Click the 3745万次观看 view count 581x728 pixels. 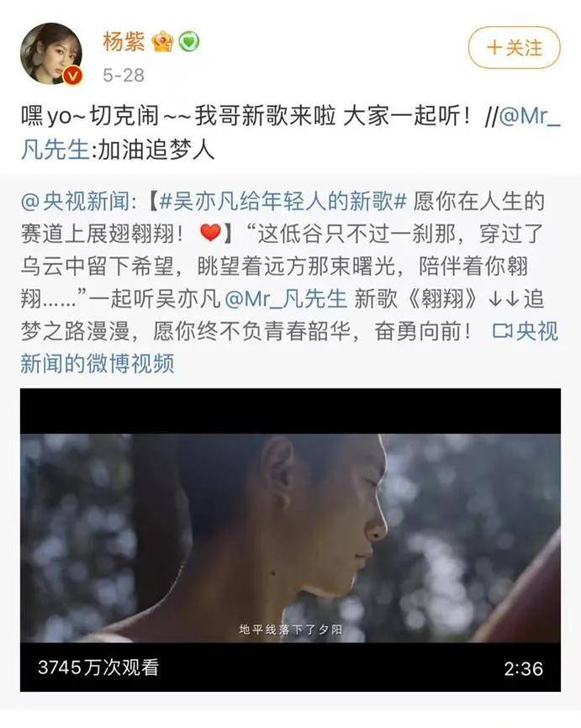98,667
